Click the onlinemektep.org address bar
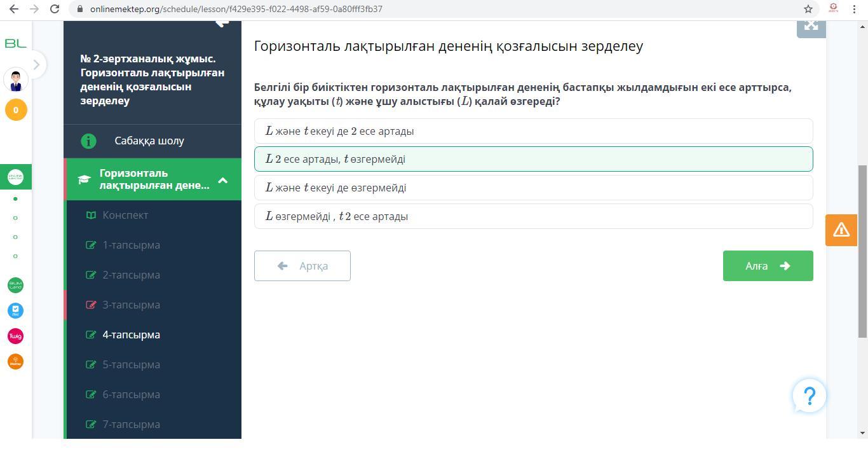 pos(236,9)
